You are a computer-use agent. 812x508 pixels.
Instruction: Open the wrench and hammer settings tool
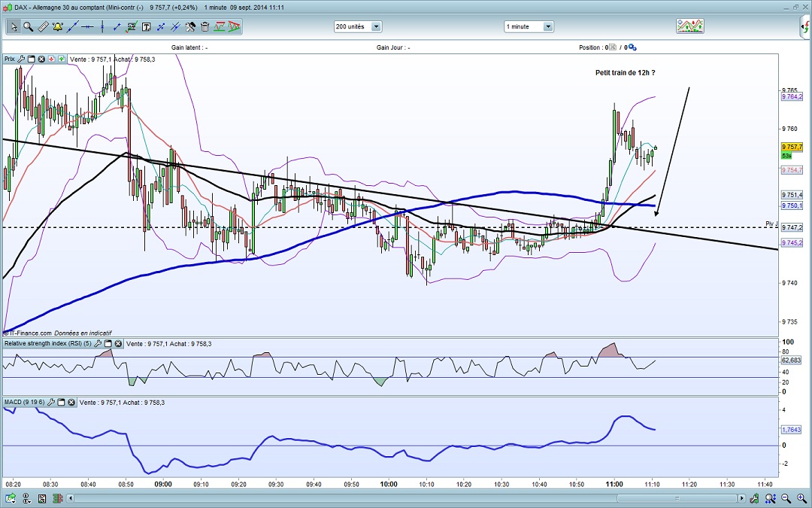point(190,26)
